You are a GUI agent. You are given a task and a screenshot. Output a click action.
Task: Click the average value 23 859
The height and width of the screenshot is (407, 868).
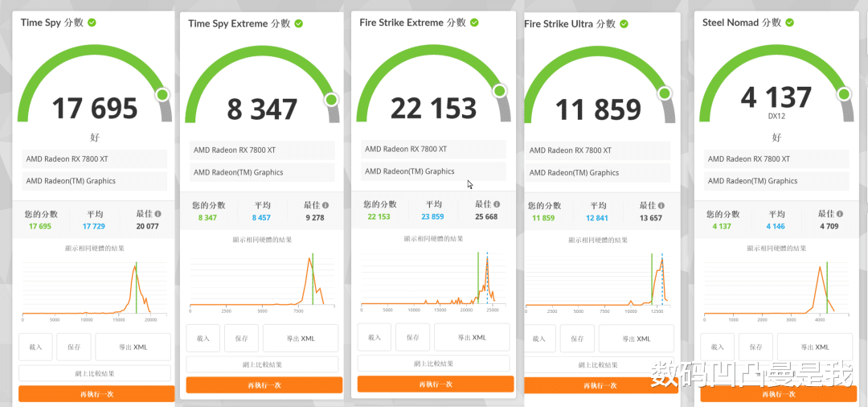[432, 217]
